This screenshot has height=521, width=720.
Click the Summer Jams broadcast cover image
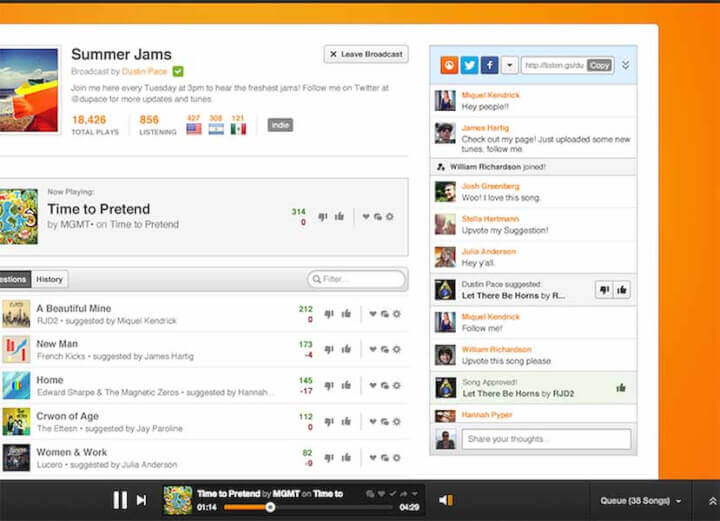[x=29, y=90]
